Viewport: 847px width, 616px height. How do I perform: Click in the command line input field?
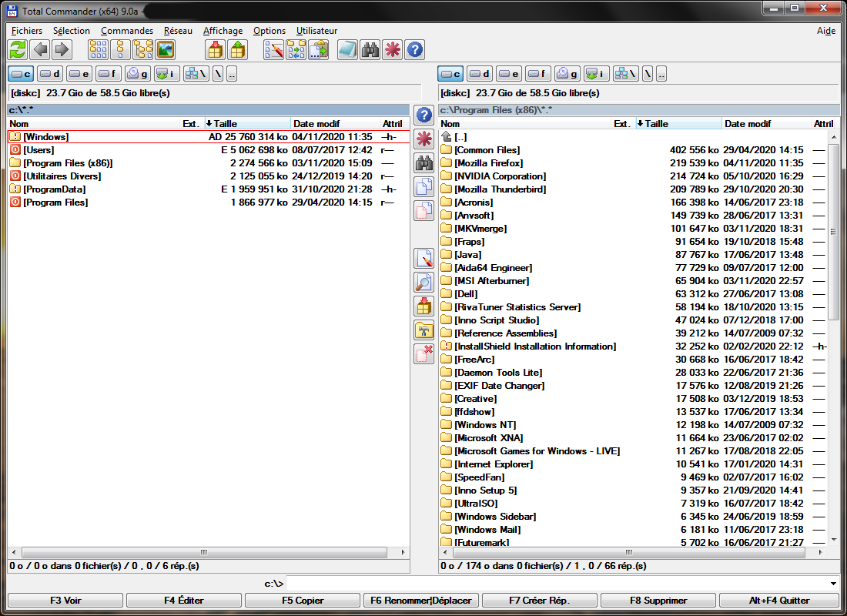click(557, 584)
